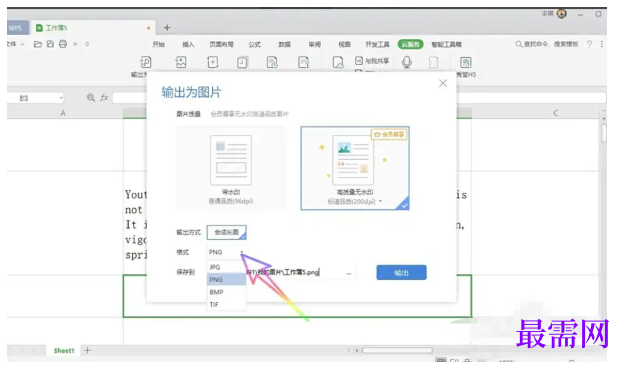Toggle the 合成长图 output mode

(x=226, y=232)
